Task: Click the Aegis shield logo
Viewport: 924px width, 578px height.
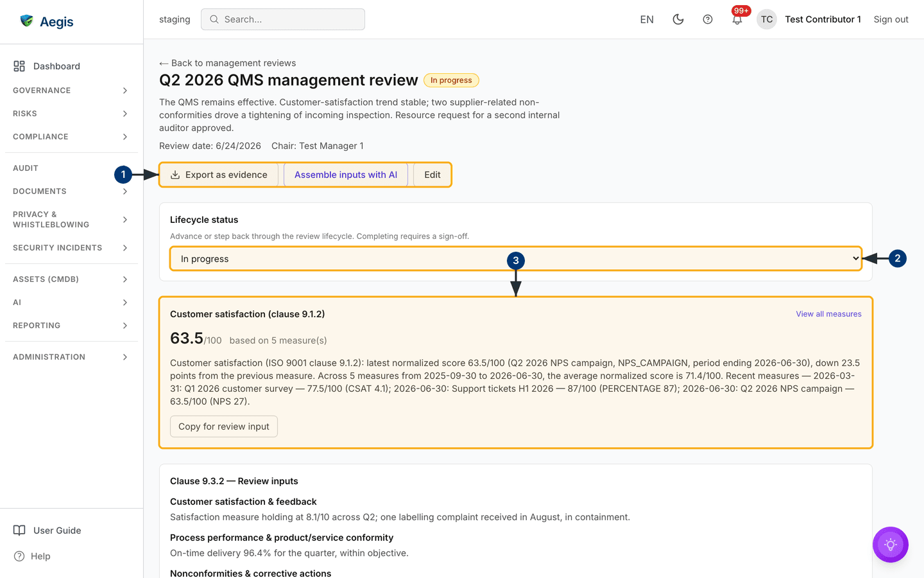Action: point(26,21)
